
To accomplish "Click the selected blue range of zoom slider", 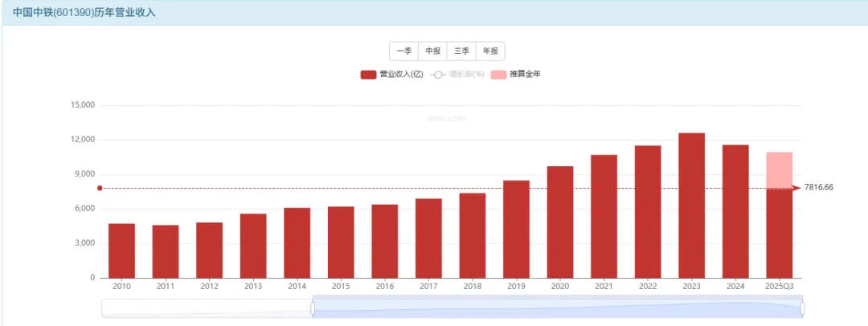I will pyautogui.click(x=558, y=308).
